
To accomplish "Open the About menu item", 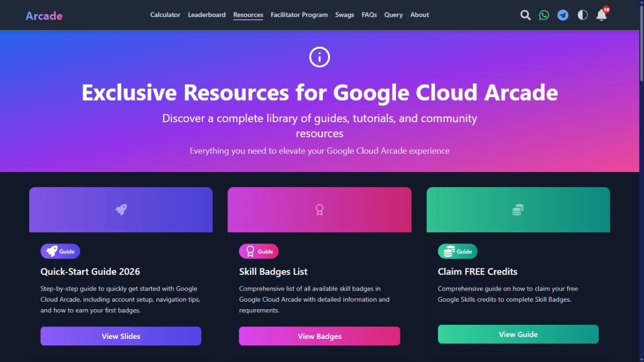I will (420, 15).
